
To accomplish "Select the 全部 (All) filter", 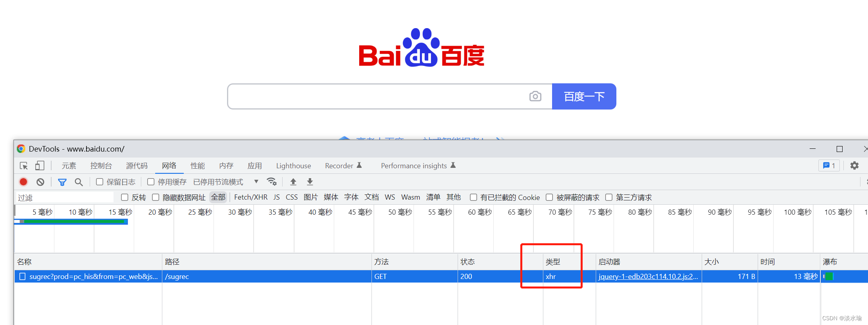I will pyautogui.click(x=218, y=197).
